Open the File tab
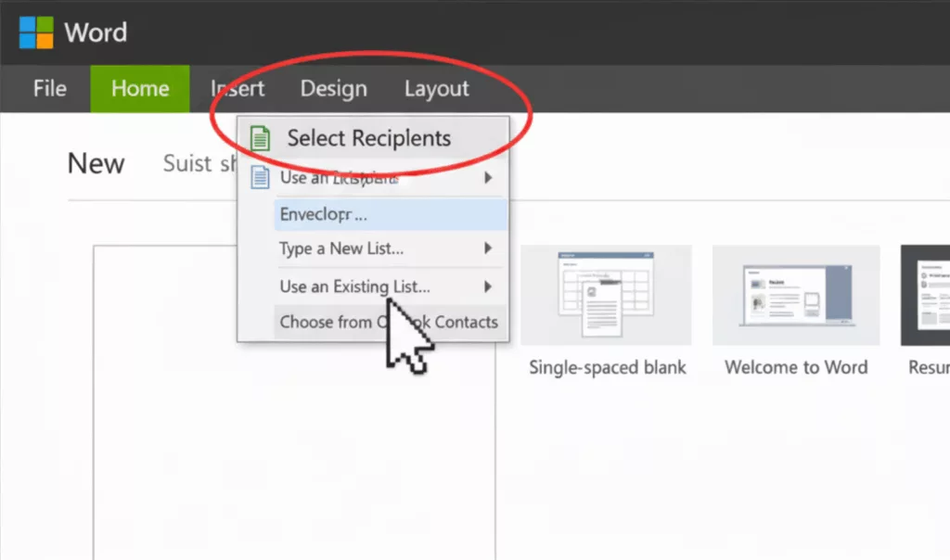 click(x=50, y=88)
